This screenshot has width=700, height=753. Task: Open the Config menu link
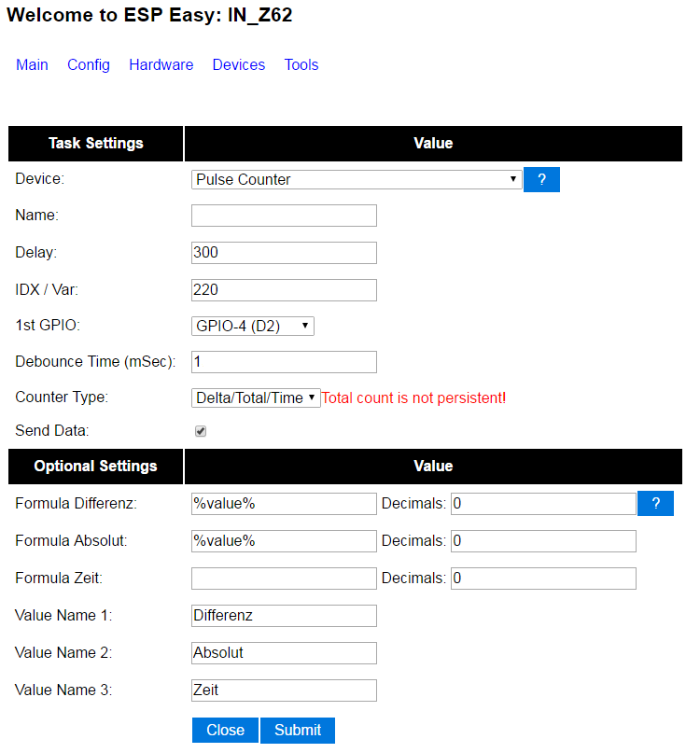[89, 64]
